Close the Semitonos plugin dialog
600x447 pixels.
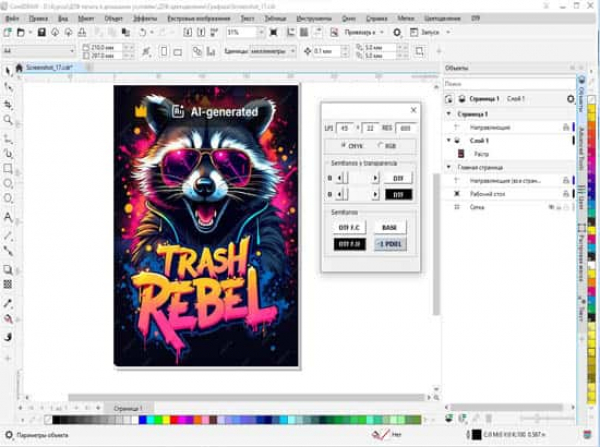[413, 110]
